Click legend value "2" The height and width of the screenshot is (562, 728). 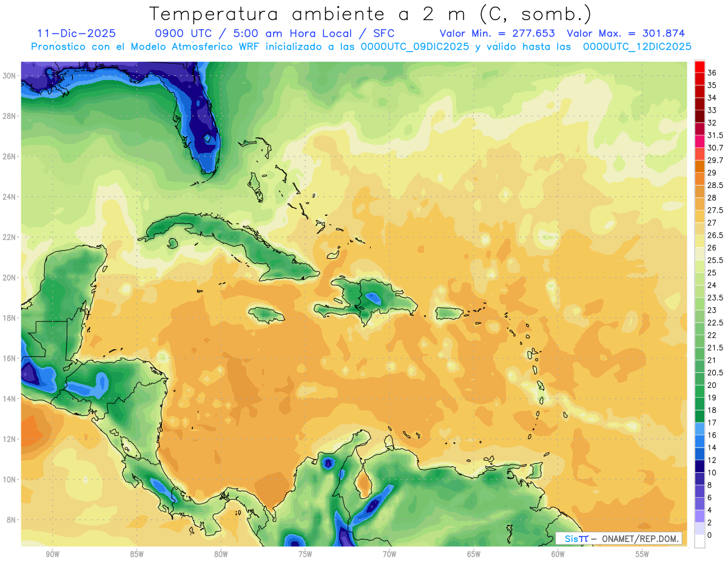tap(710, 523)
